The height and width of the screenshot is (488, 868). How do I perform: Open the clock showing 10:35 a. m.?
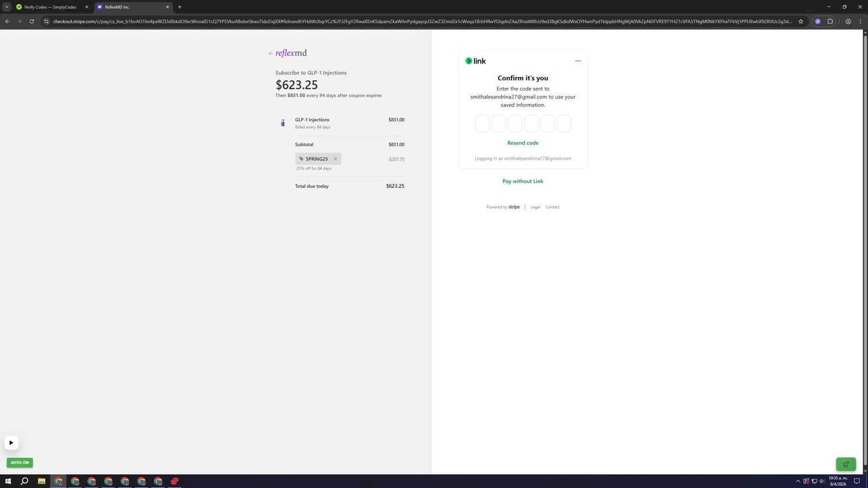pos(838,481)
